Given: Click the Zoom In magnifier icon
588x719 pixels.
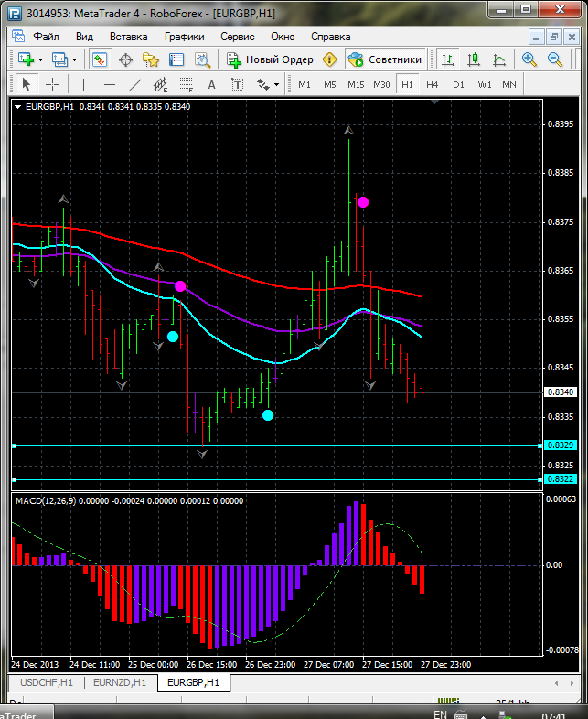Looking at the screenshot, I should click(x=529, y=59).
